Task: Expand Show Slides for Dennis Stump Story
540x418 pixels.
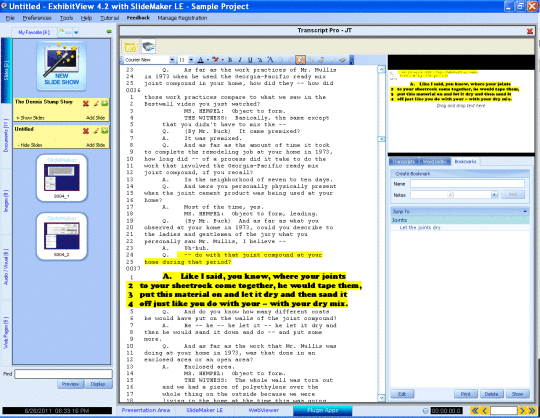Action: (x=30, y=118)
